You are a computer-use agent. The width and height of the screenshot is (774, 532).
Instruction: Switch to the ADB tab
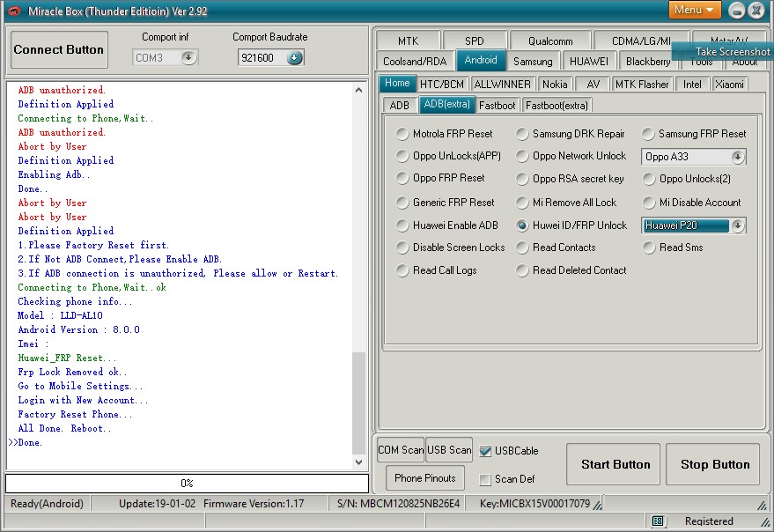[x=400, y=106]
